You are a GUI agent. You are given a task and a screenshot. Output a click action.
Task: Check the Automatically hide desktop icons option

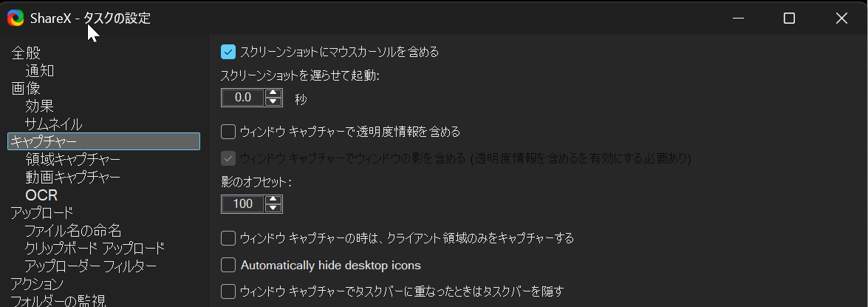(x=228, y=264)
